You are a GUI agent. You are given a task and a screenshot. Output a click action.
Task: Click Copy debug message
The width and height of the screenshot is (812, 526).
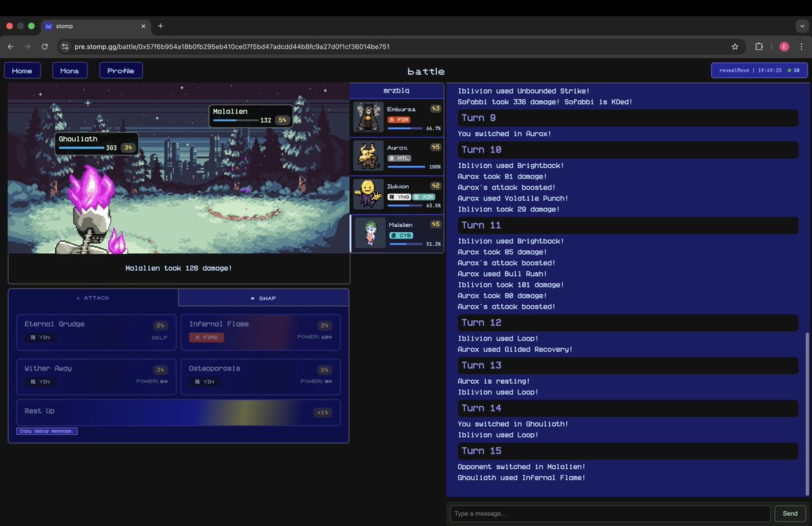coord(47,431)
